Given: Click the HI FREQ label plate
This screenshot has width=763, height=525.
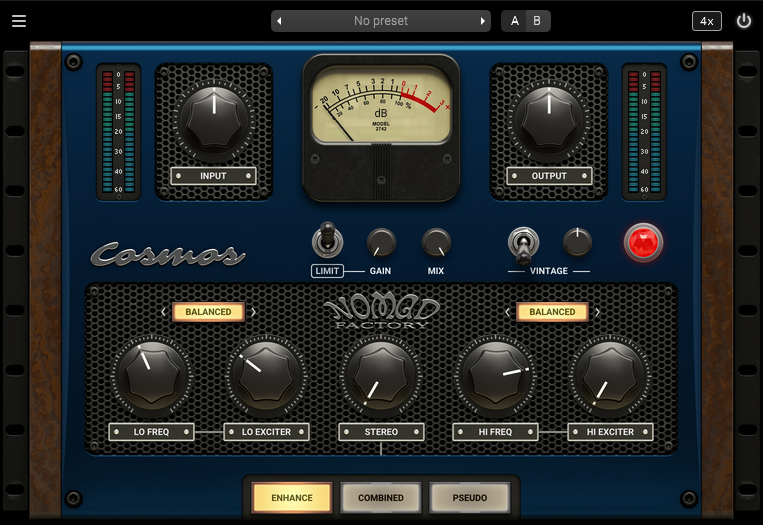Looking at the screenshot, I should [x=495, y=432].
